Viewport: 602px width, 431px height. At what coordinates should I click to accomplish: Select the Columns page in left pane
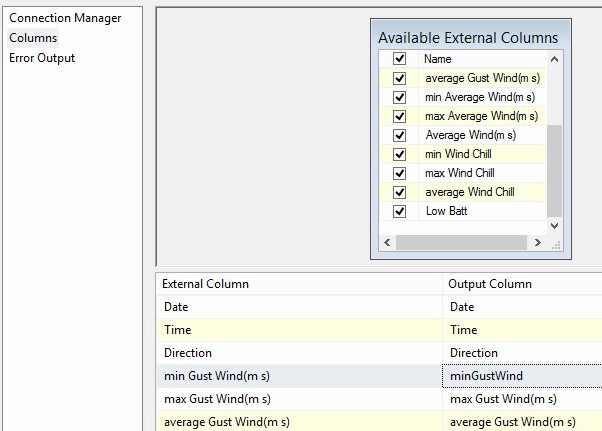[33, 38]
